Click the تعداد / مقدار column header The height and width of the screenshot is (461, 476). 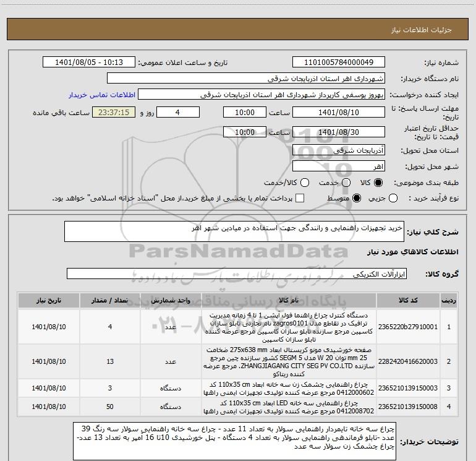point(110,300)
